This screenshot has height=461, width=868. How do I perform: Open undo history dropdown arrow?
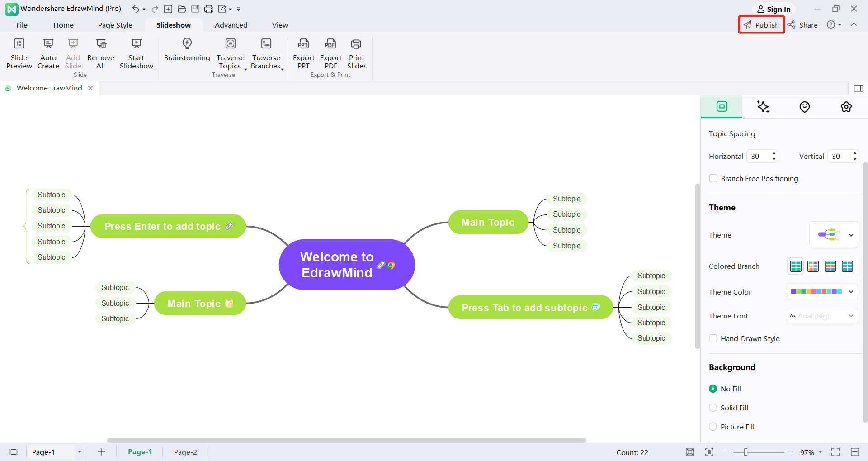144,10
